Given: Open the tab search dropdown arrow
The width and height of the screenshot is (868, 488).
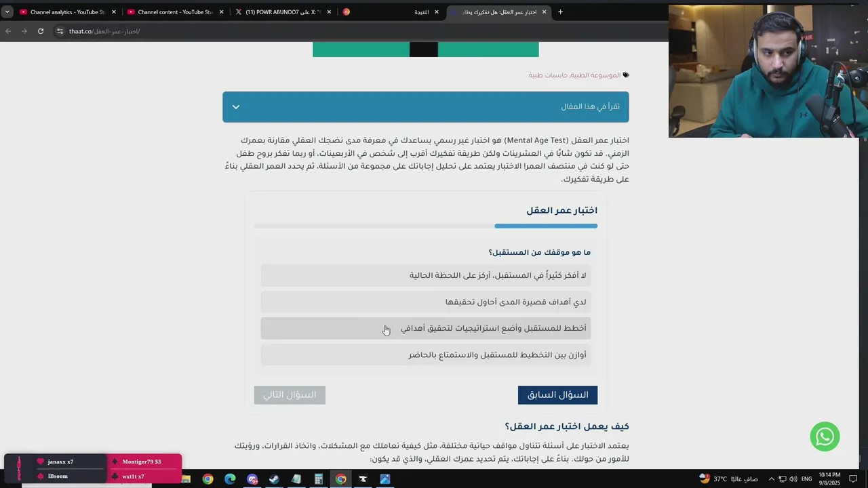Looking at the screenshot, I should pos(7,12).
